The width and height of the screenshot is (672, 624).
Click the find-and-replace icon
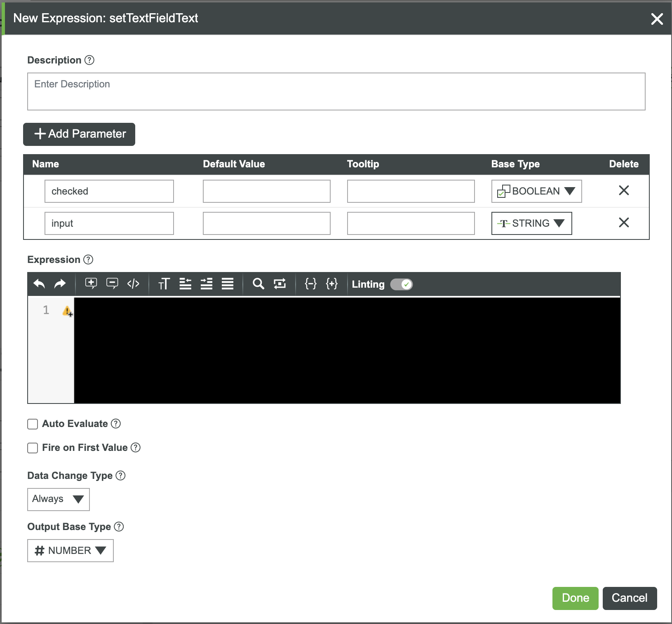tap(280, 284)
